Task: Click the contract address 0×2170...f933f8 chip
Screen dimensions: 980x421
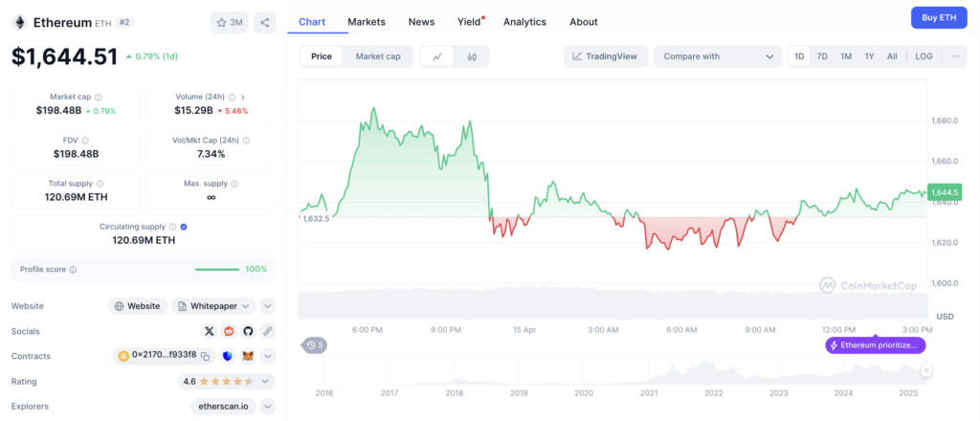Action: (164, 356)
